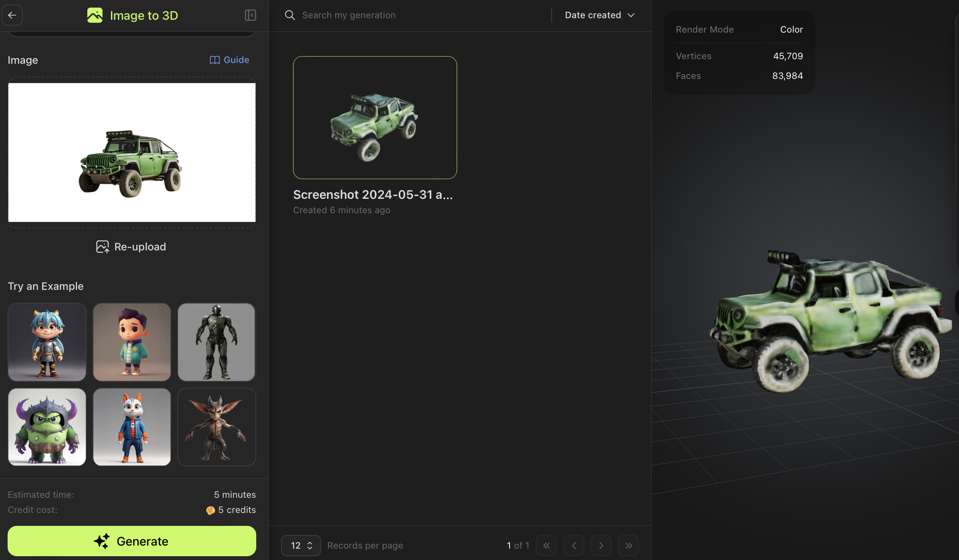Click the Jeep truck thumbnail
The image size is (959, 560).
(x=375, y=117)
